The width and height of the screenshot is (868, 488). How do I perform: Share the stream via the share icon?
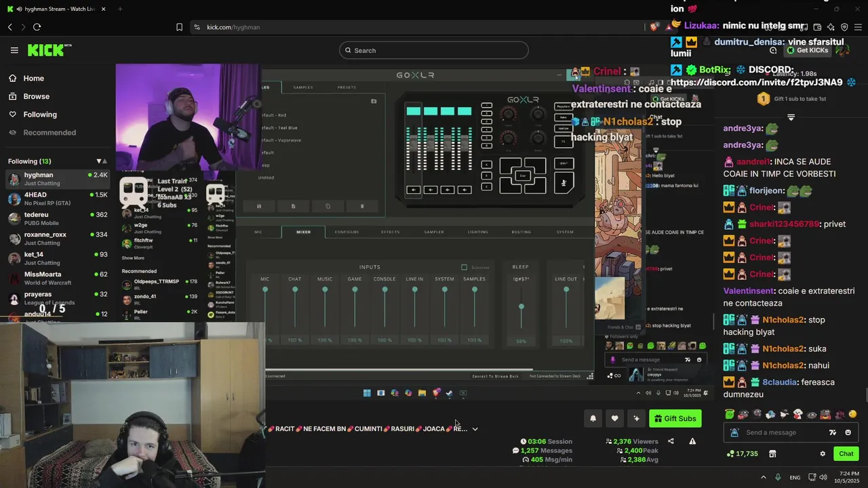click(671, 441)
